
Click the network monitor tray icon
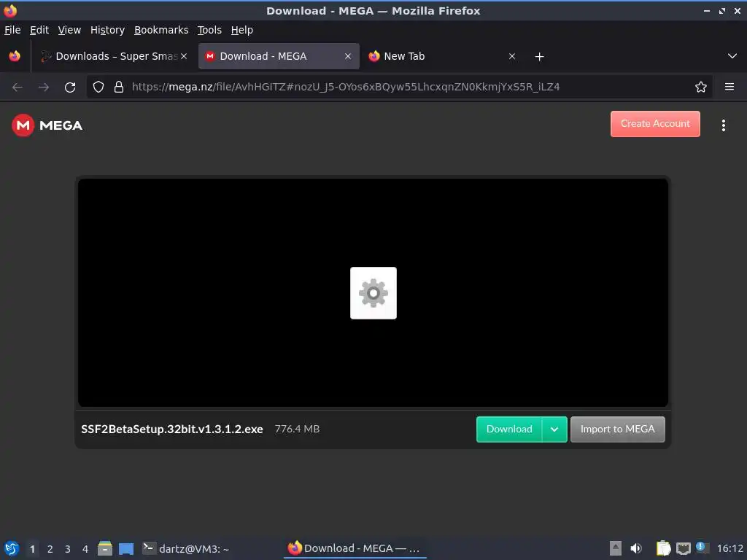click(x=683, y=548)
